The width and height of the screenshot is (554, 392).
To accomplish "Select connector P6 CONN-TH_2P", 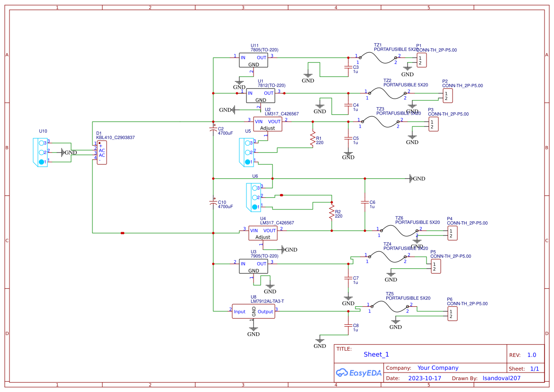I will (452, 313).
